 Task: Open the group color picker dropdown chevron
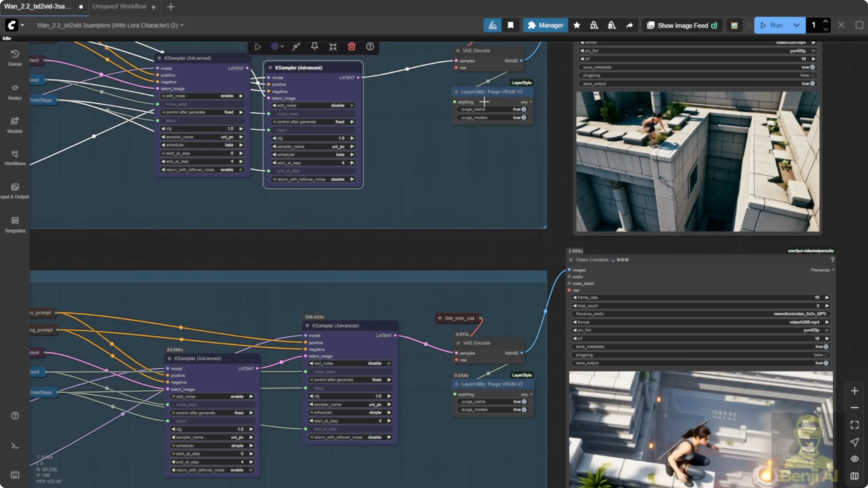pos(282,47)
